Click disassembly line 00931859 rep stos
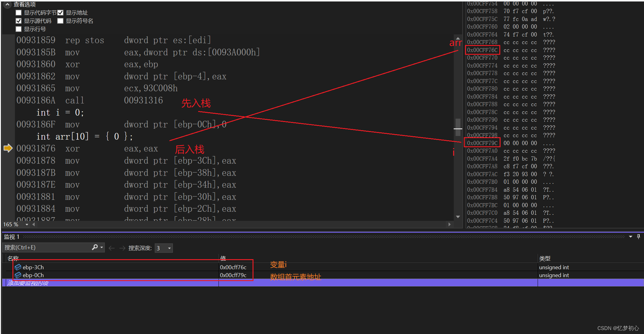 tap(114, 40)
